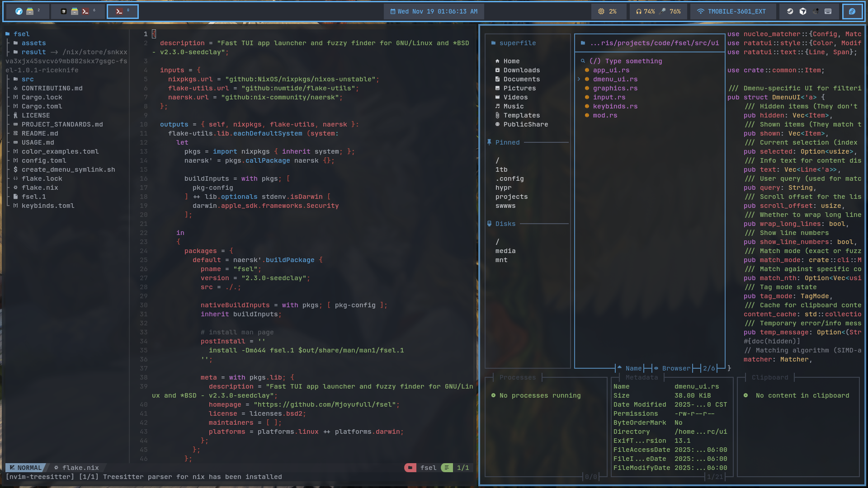Open flake.lock in the file tree
This screenshot has height=488, width=868.
pyautogui.click(x=42, y=178)
